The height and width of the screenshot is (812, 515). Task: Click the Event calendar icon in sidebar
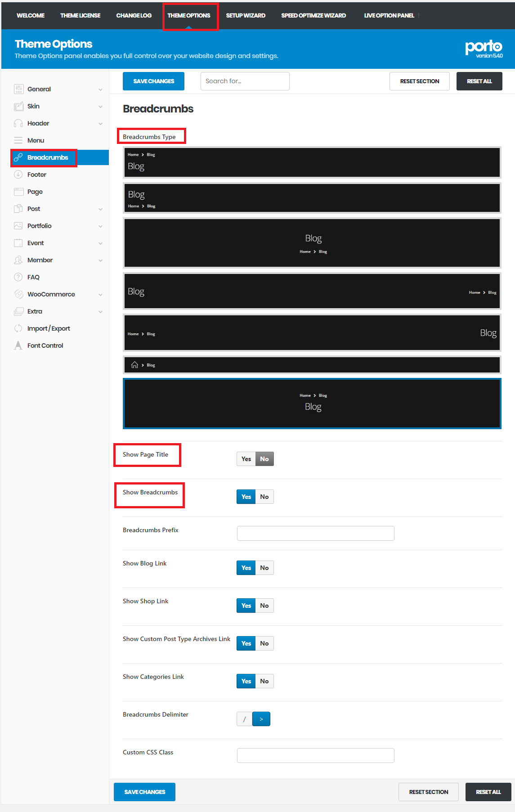point(18,243)
